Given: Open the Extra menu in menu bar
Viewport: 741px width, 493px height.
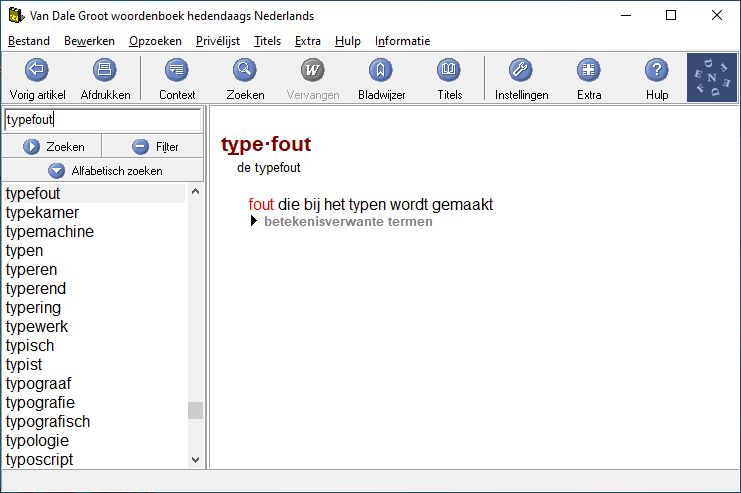Looking at the screenshot, I should coord(308,41).
